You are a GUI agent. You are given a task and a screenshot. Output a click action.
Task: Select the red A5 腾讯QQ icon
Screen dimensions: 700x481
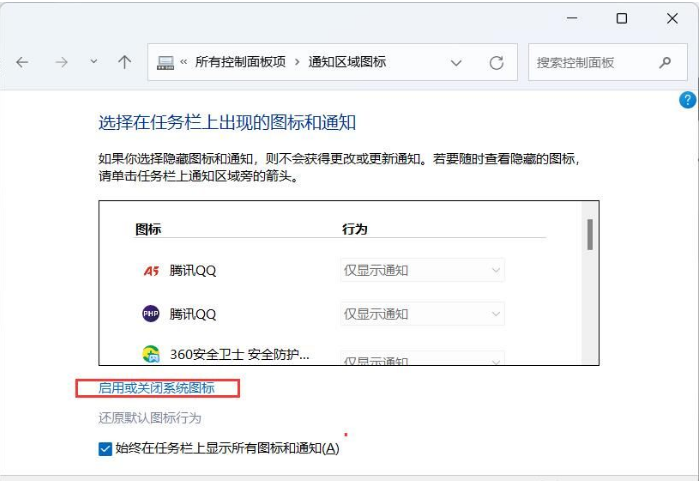151,270
